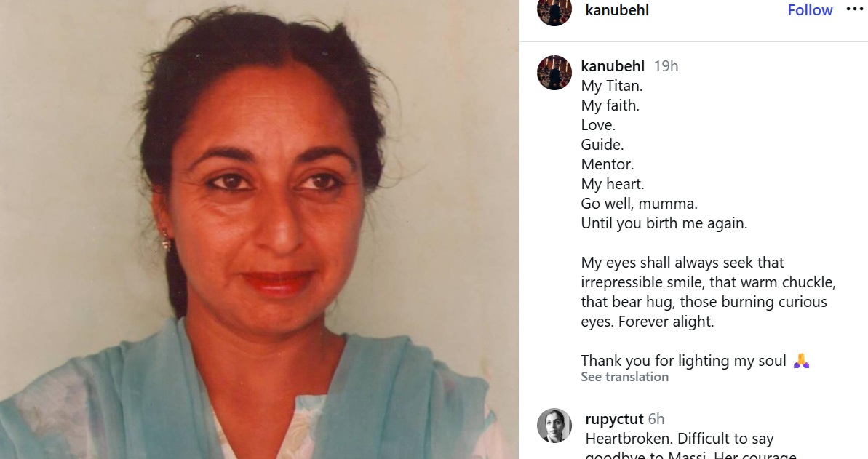Show the translation with See translation
Viewport: 868px width, 459px height.
[624, 377]
